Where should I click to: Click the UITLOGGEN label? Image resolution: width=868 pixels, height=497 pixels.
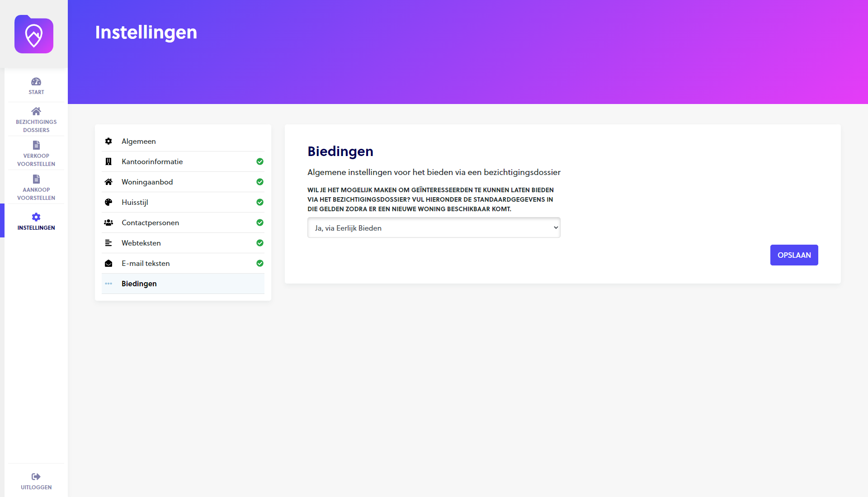pyautogui.click(x=36, y=488)
